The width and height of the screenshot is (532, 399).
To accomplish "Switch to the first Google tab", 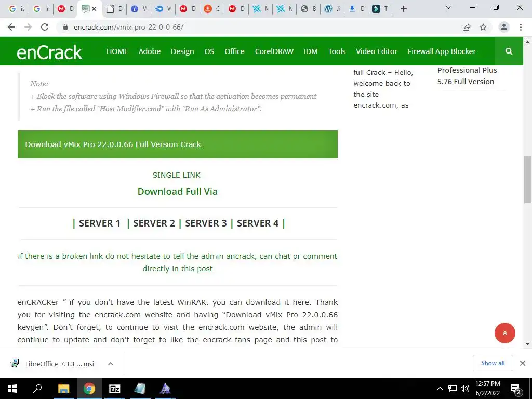I will (x=16, y=9).
